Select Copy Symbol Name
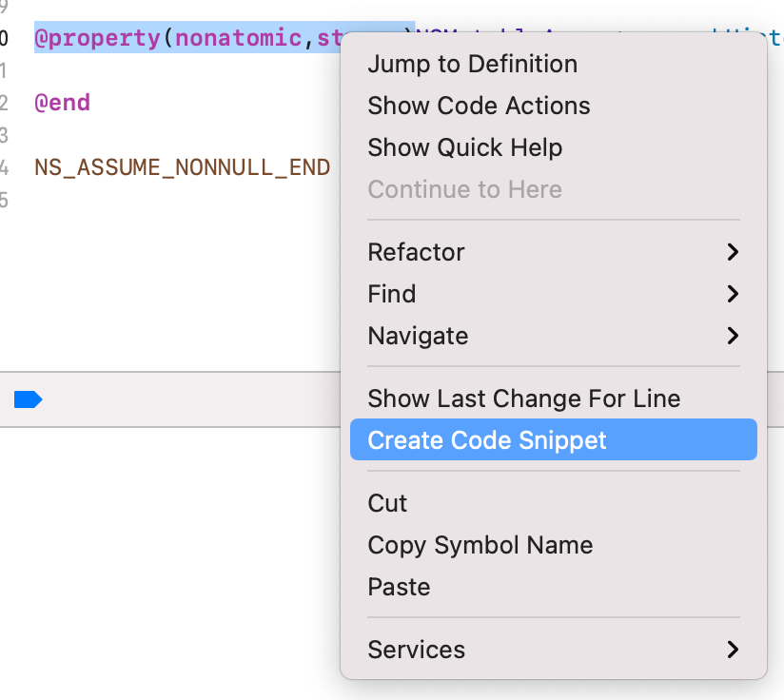This screenshot has height=700, width=784. click(480, 545)
